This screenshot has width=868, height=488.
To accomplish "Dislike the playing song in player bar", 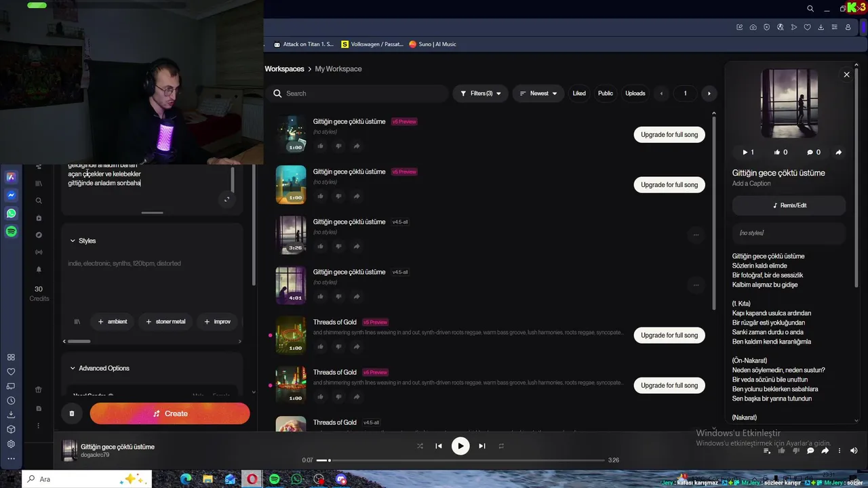I will [x=796, y=451].
